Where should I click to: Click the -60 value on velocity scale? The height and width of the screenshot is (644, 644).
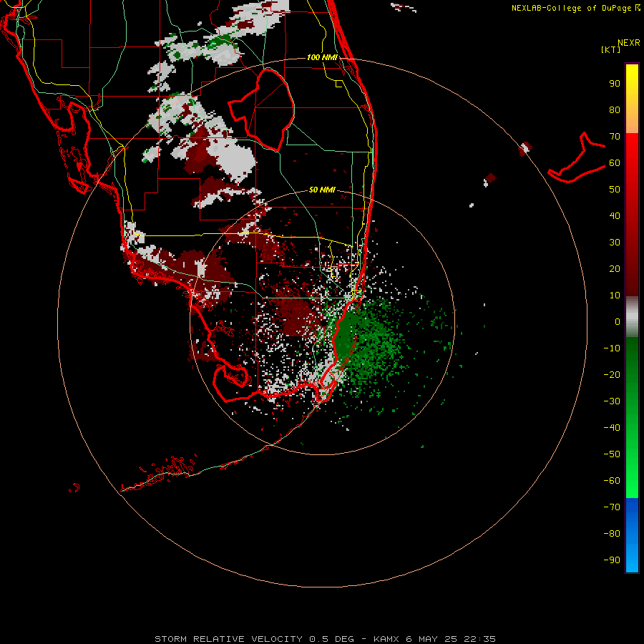pyautogui.click(x=612, y=481)
